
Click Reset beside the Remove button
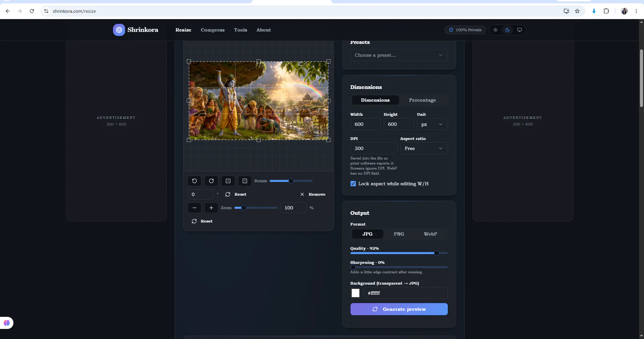coord(236,194)
